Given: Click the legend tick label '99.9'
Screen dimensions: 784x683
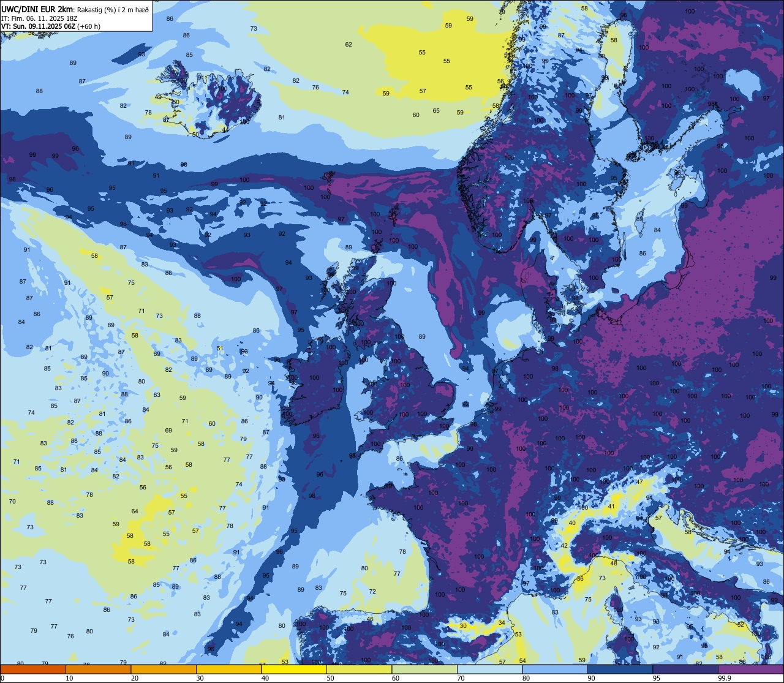Looking at the screenshot, I should point(725,678).
